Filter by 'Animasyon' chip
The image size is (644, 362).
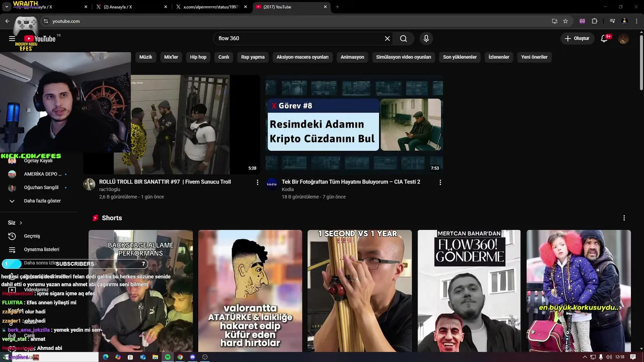click(x=352, y=57)
